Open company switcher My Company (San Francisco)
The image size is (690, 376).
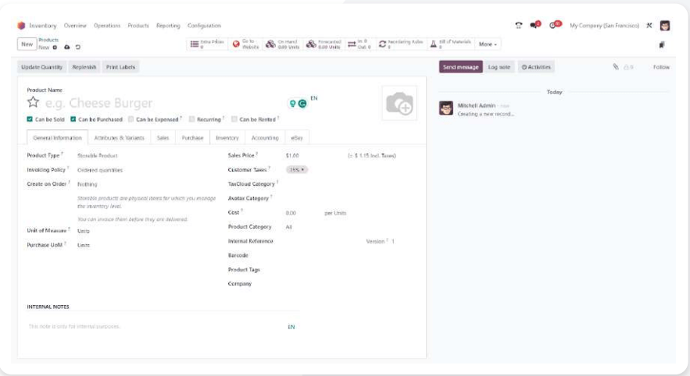tap(604, 26)
